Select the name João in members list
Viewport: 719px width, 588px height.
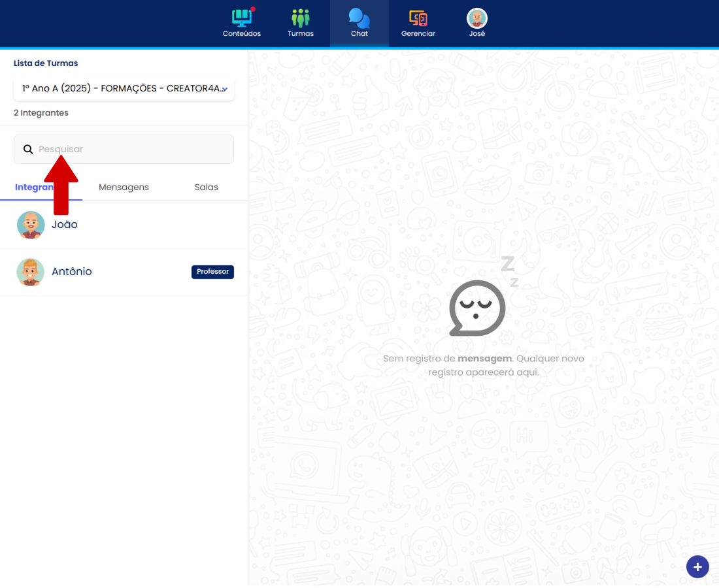[x=65, y=225]
